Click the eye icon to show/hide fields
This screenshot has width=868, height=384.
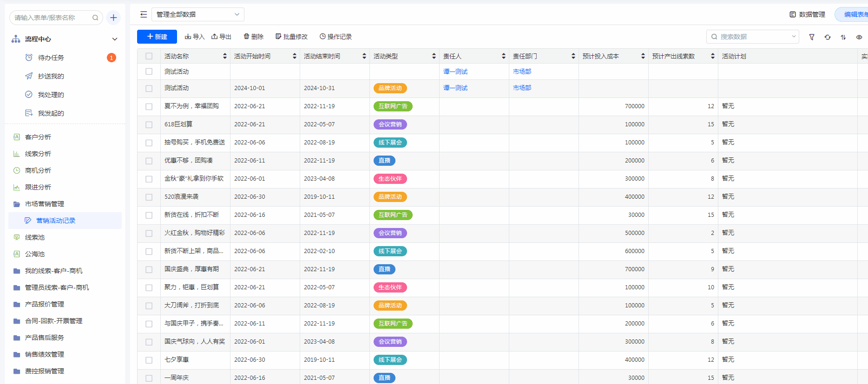click(859, 37)
